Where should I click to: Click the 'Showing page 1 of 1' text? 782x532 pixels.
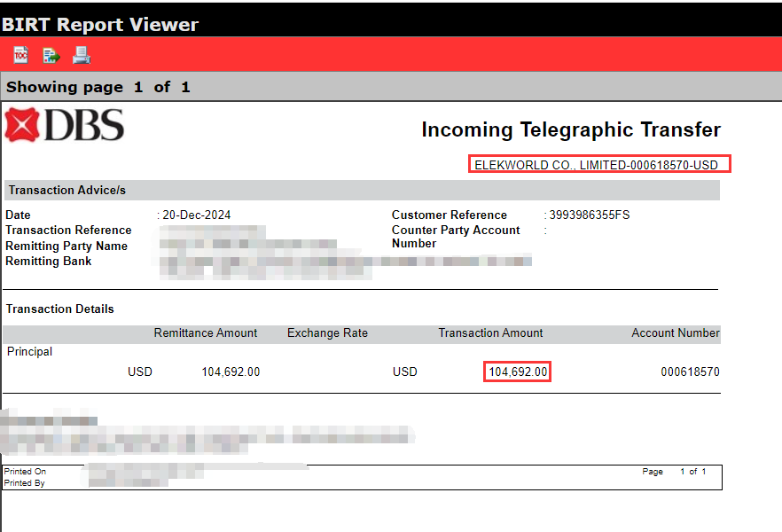coord(98,87)
